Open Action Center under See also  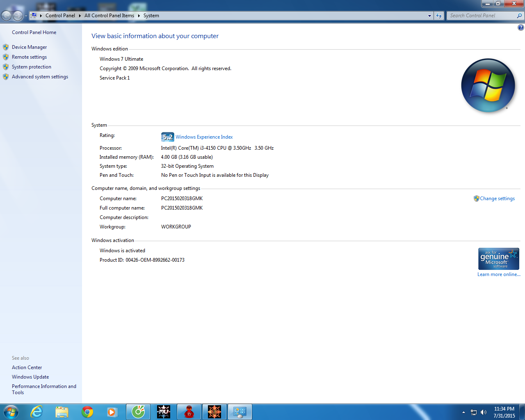point(27,367)
